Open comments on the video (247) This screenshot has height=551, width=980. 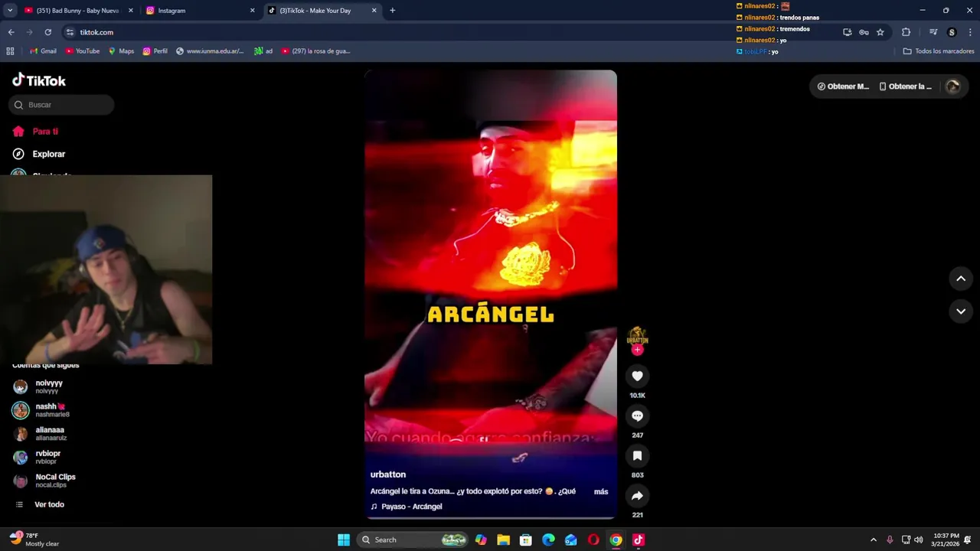tap(637, 416)
